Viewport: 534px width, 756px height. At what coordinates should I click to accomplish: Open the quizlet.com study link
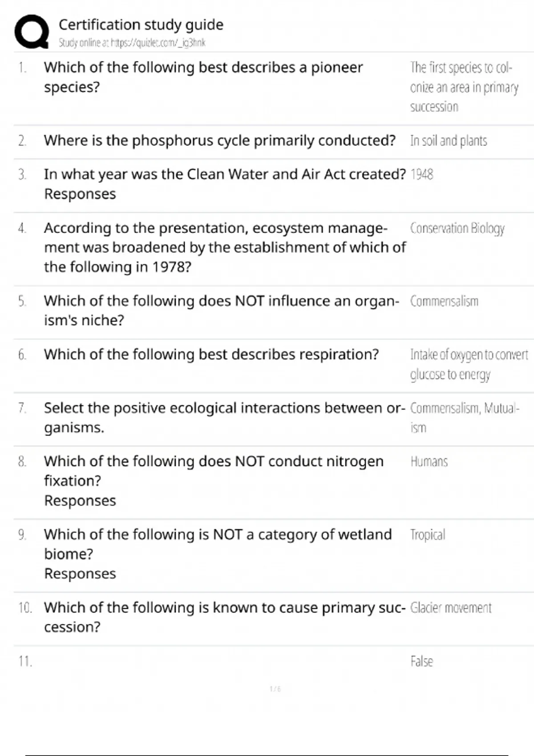point(132,43)
